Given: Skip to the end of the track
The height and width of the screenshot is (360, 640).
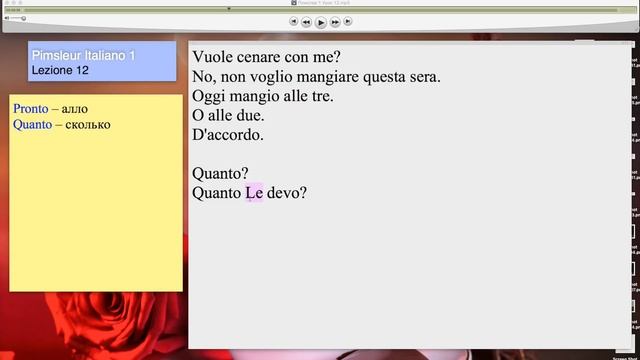Looking at the screenshot, I should (x=348, y=21).
